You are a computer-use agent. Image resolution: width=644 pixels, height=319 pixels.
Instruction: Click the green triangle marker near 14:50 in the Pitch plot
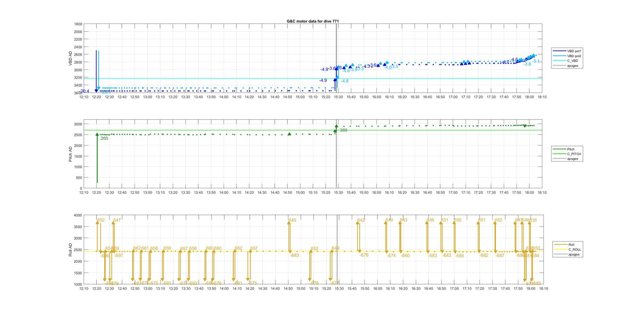pyautogui.click(x=289, y=134)
